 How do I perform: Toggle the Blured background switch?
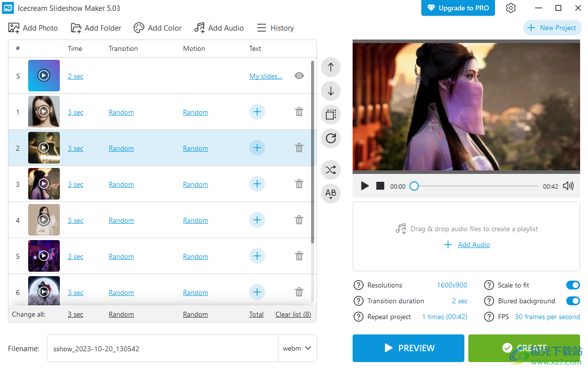[x=573, y=301]
